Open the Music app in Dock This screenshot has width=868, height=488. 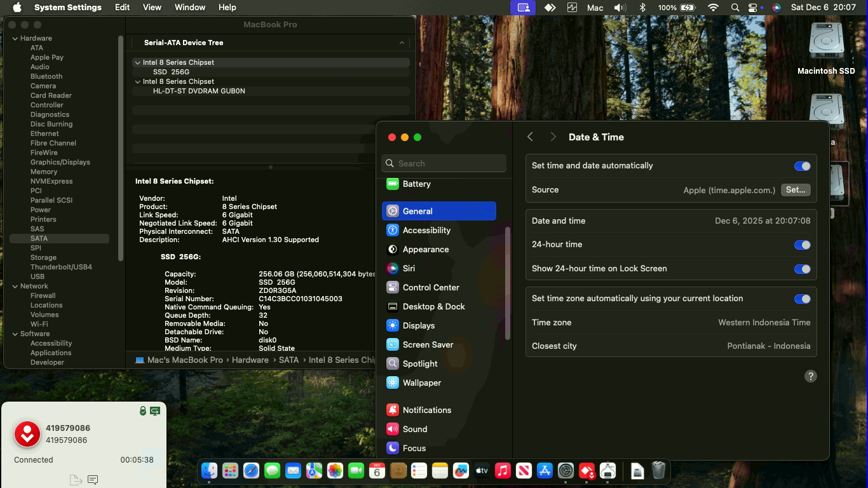(x=503, y=471)
